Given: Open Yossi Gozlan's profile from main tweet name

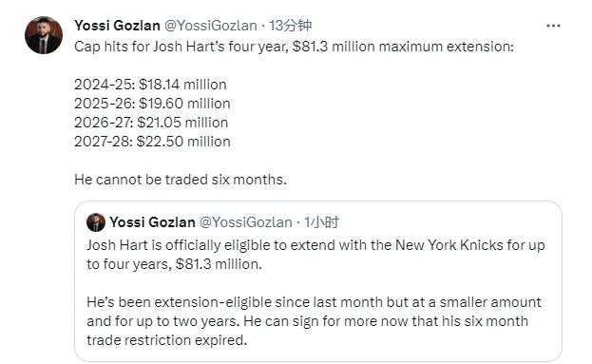Looking at the screenshot, I should 118,26.
